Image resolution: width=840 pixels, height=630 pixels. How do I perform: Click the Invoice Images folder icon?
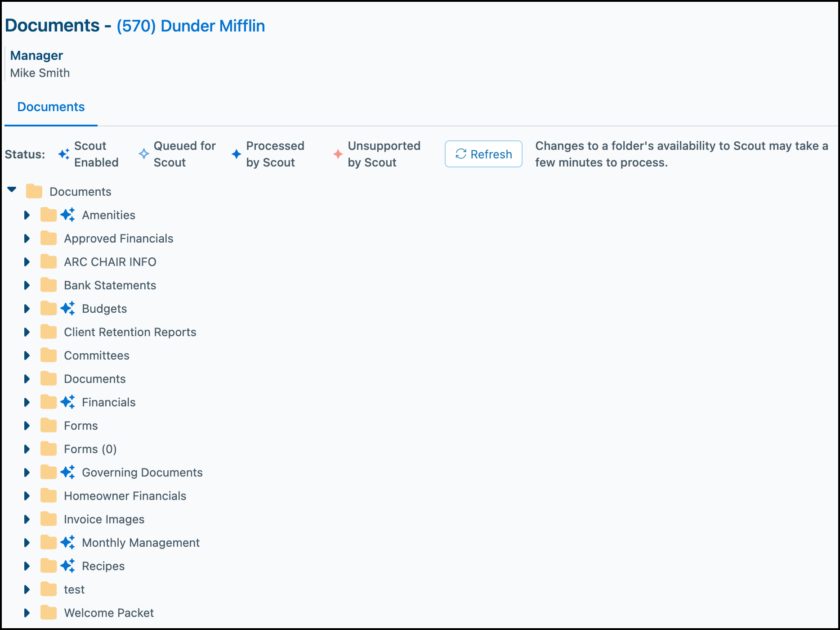click(x=49, y=519)
